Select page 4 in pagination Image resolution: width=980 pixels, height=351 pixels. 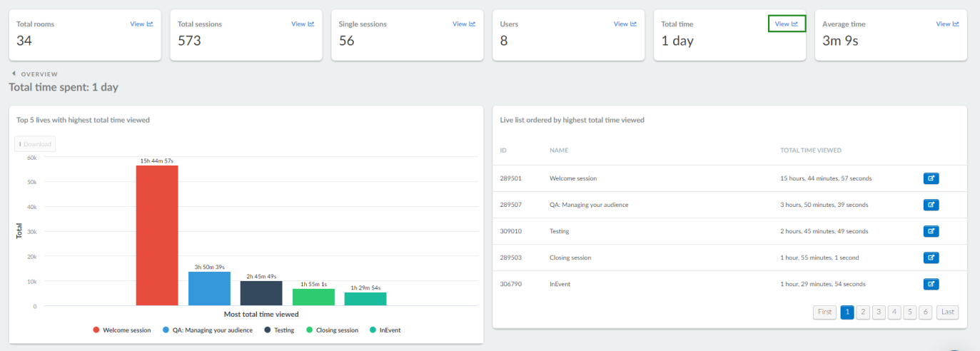[x=894, y=312]
